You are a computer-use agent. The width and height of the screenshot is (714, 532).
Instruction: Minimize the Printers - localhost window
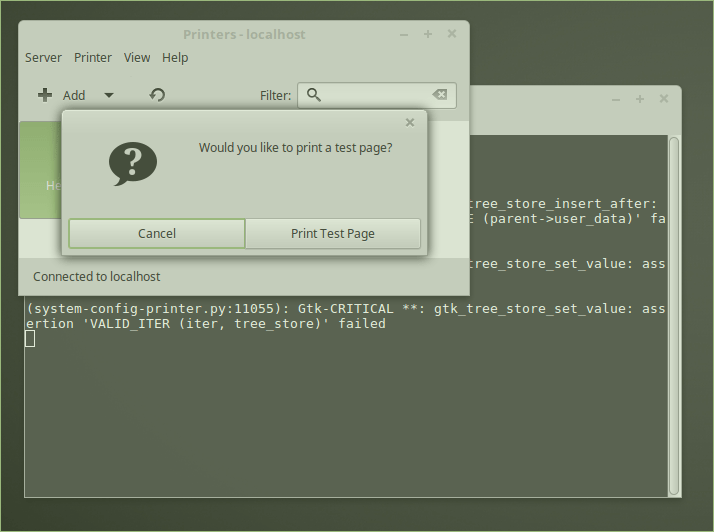(x=404, y=34)
